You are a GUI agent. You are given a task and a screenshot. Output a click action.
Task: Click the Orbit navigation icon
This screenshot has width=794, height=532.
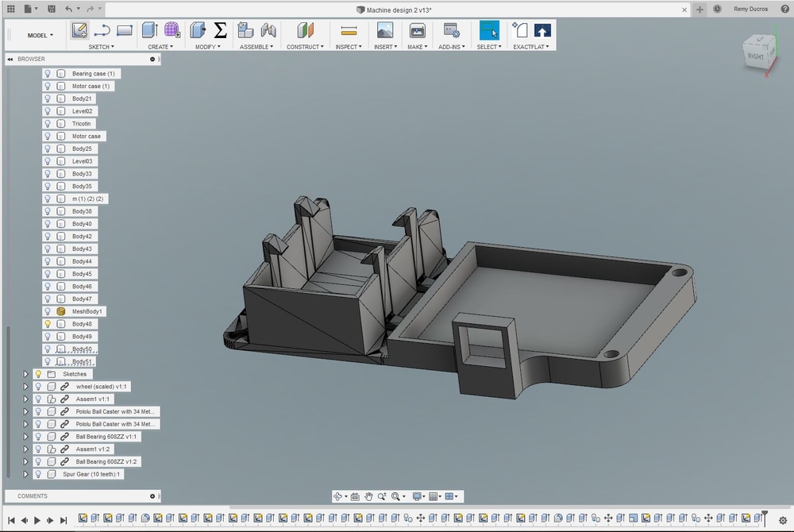click(337, 496)
